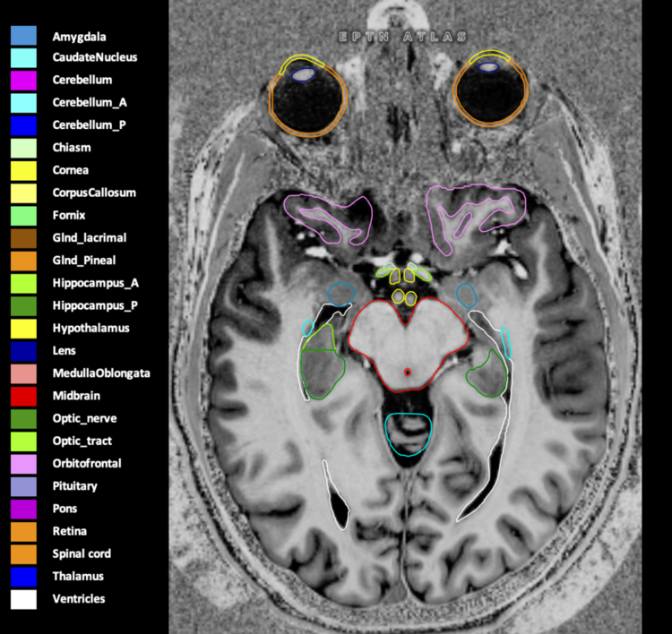Click the Amygdala color swatch
Viewport: 672px width, 634px height.
[23, 36]
